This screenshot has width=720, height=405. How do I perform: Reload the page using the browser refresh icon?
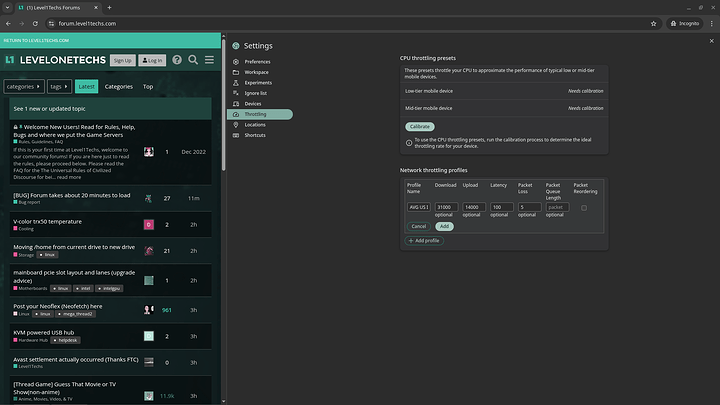[x=37, y=22]
